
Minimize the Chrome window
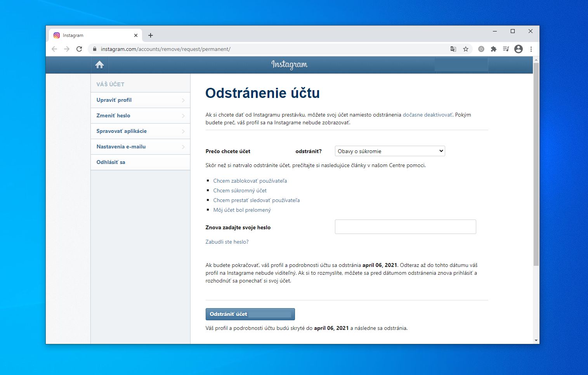[x=495, y=31]
